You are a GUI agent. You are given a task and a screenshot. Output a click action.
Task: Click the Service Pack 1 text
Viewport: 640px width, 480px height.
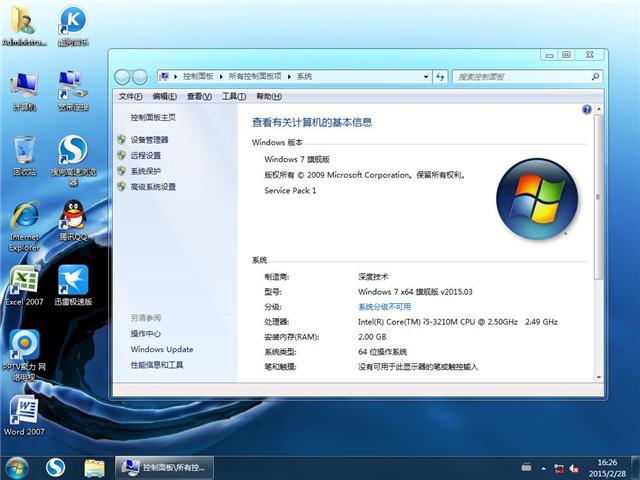click(290, 191)
